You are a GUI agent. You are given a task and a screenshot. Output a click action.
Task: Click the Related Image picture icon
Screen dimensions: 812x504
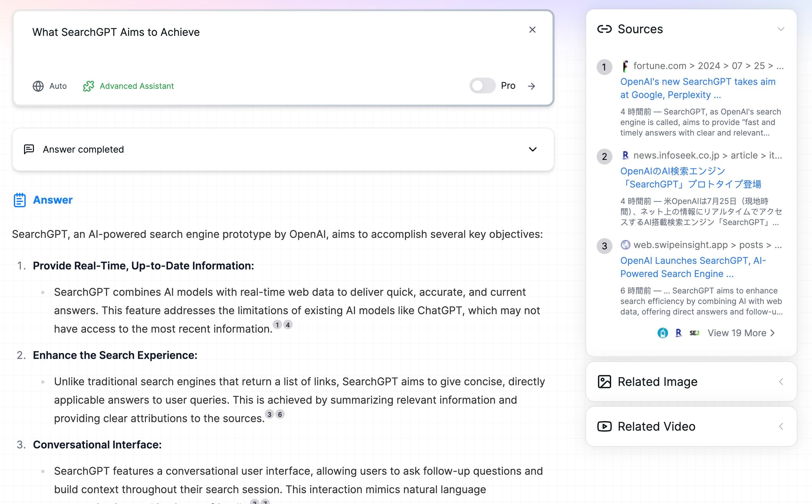[x=604, y=382]
